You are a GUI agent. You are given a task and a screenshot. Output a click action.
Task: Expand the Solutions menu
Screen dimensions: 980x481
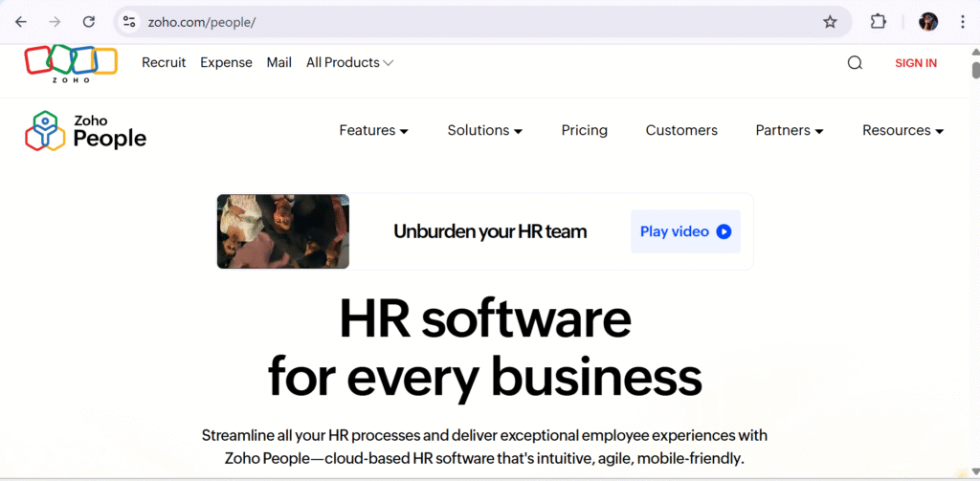click(x=485, y=130)
